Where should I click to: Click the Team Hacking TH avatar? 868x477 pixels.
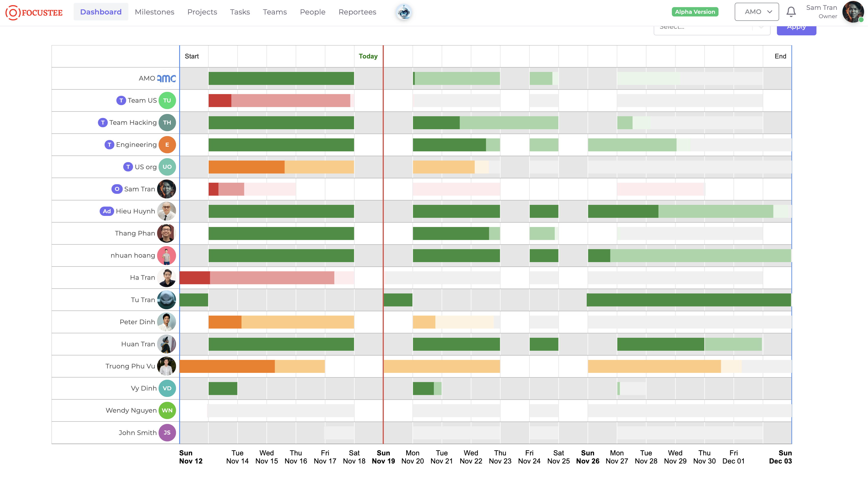tap(167, 123)
